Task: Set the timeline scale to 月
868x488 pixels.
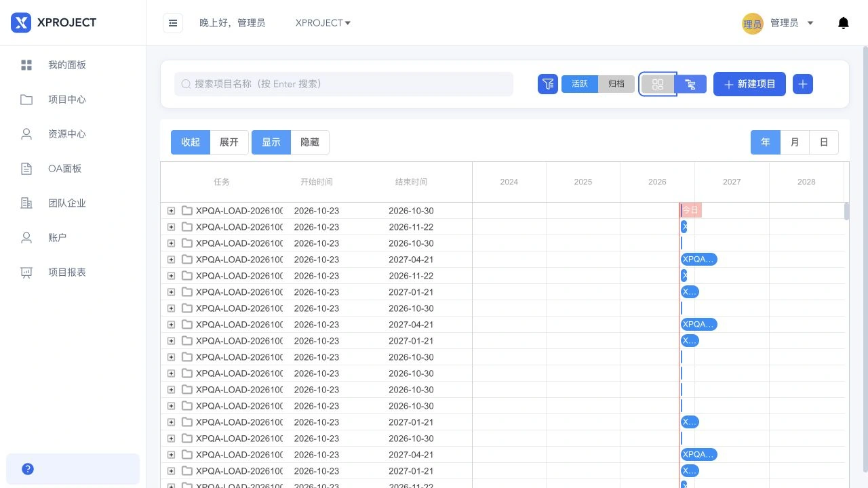Action: 795,142
